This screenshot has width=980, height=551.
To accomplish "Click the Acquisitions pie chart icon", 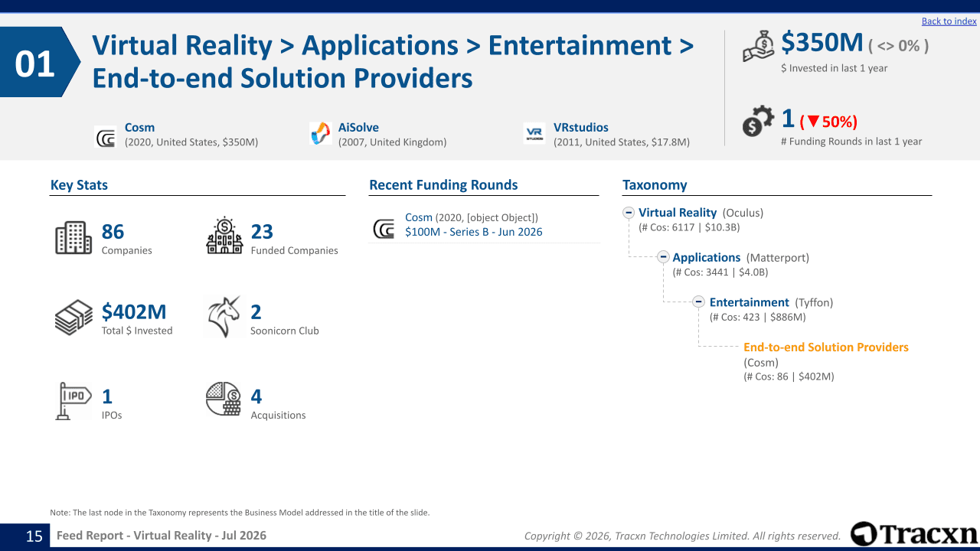I will (x=224, y=399).
